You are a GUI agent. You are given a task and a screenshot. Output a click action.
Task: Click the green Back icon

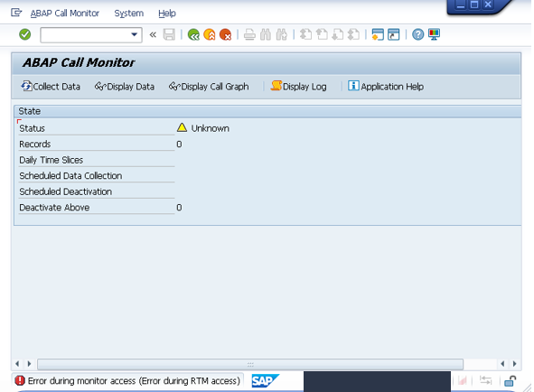pyautogui.click(x=193, y=34)
